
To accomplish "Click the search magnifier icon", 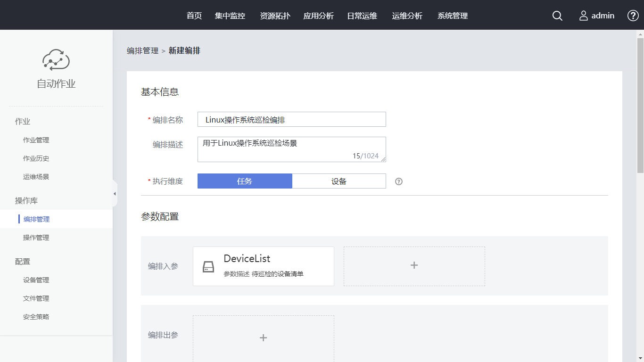I will 557,16.
